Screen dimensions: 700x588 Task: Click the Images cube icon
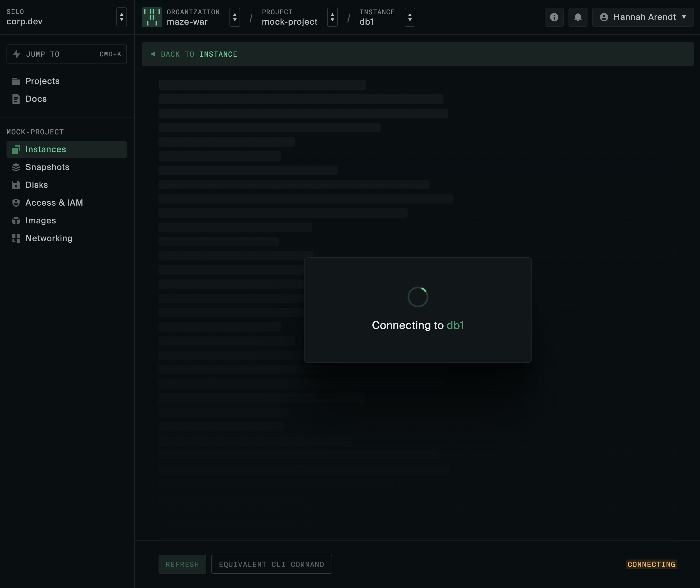(16, 221)
